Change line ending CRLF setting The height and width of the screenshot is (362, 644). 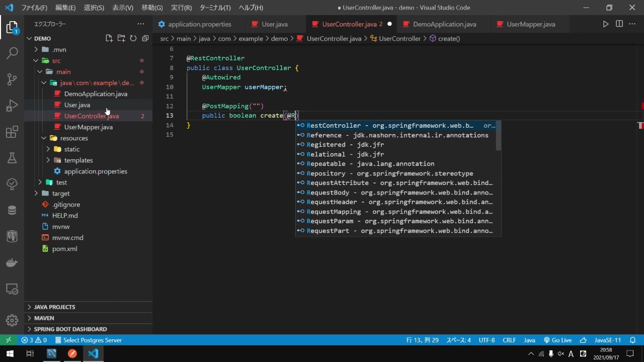(509, 340)
